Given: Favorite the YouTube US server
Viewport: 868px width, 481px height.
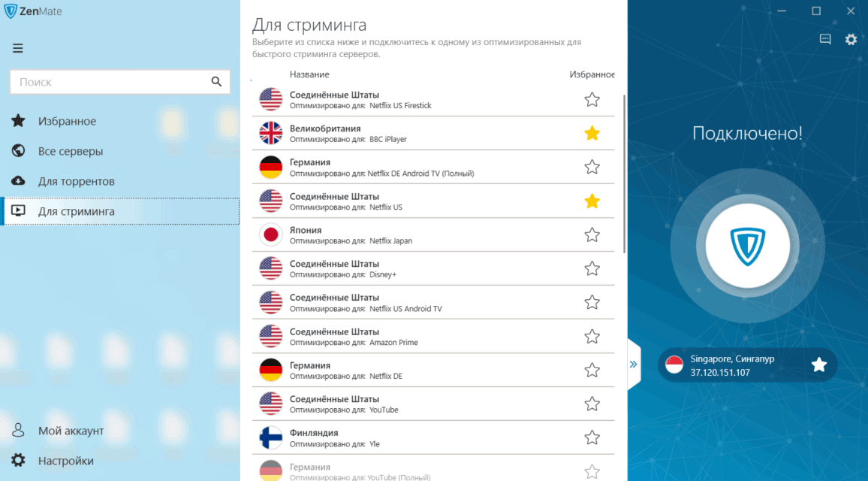Looking at the screenshot, I should pos(592,404).
